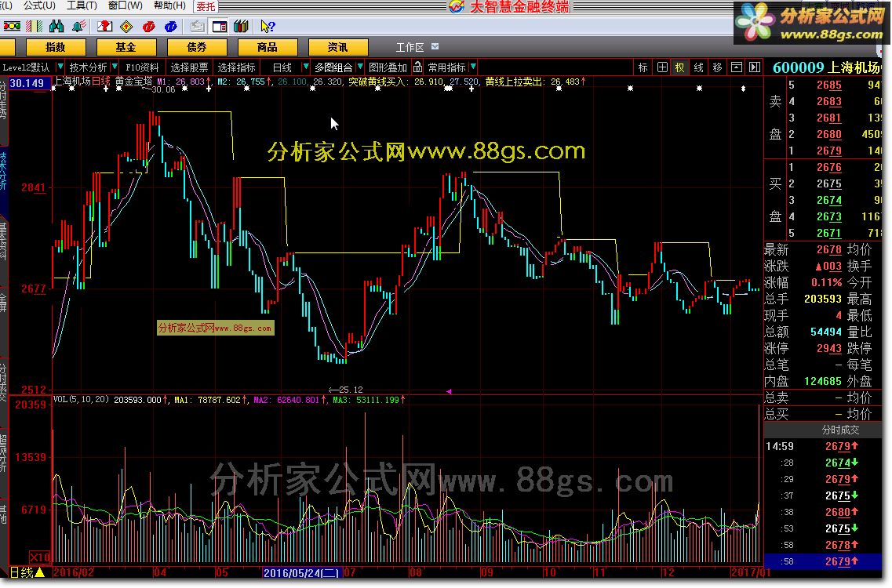Click the X10 volume scale marker
Viewport: 892px width, 588px height.
pos(40,557)
